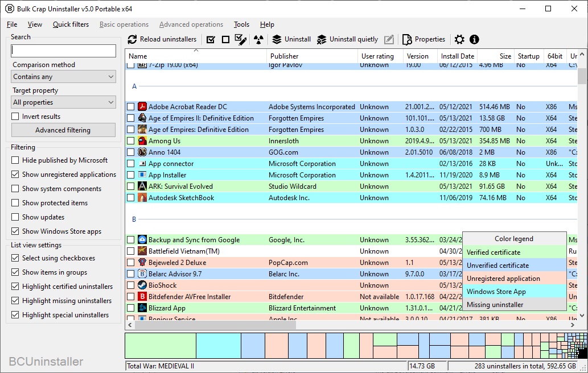Click the App connector row icon

tap(142, 164)
